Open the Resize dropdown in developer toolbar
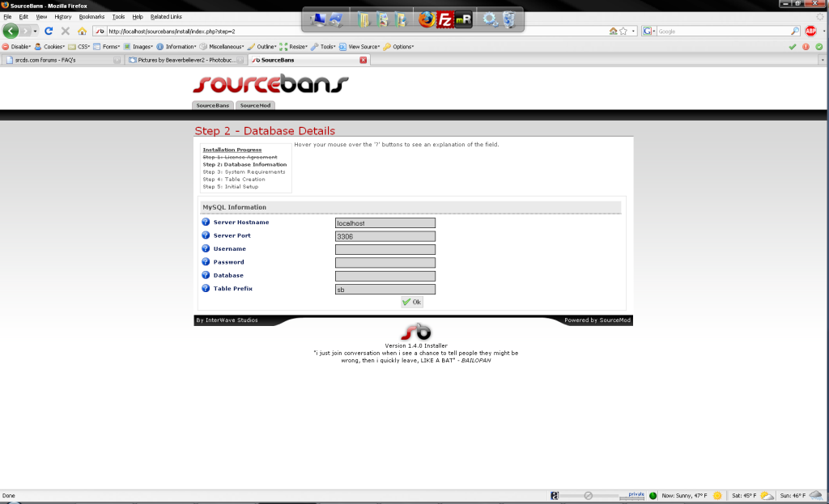The width and height of the screenshot is (829, 504). 293,46
